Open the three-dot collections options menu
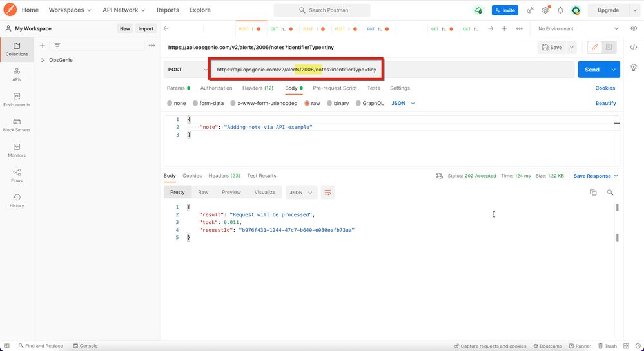Screen dimensions: 644x351 pos(151,46)
